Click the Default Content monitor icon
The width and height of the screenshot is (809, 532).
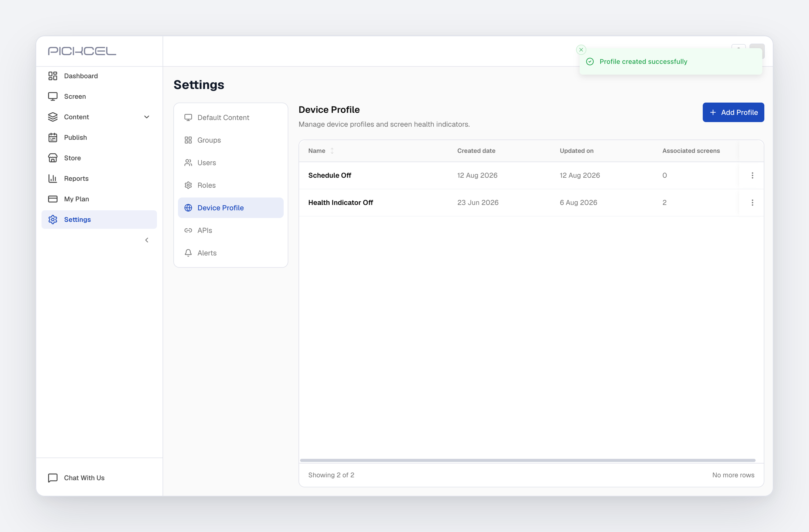click(188, 117)
